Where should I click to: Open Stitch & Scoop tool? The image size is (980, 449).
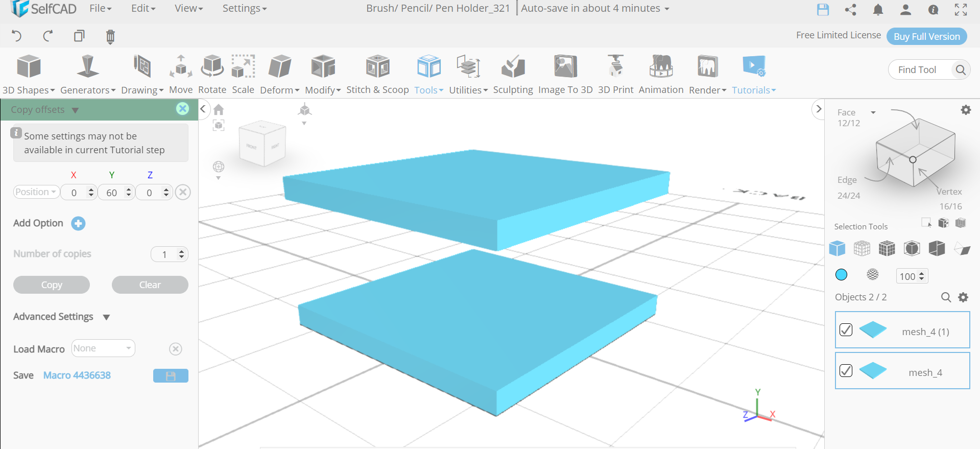[377, 75]
